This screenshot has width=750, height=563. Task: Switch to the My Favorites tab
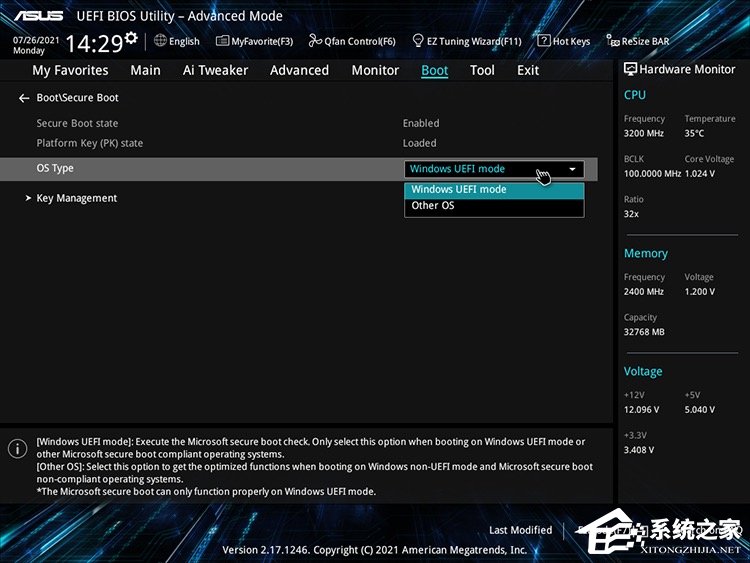tap(70, 70)
